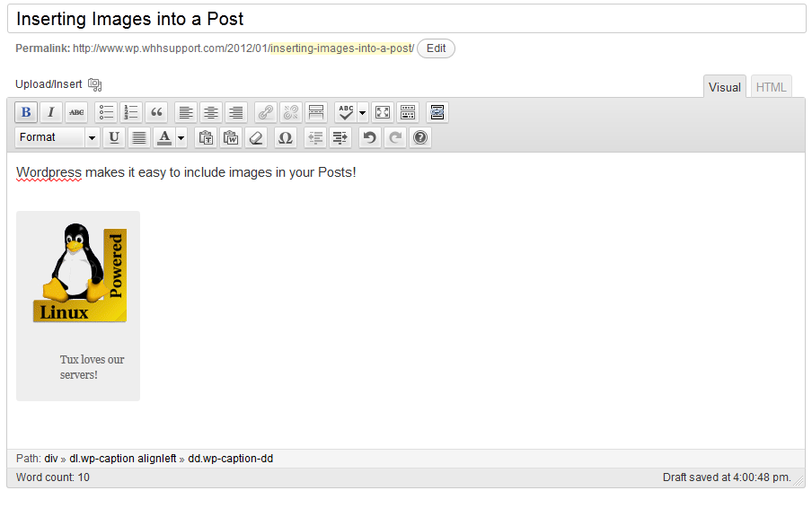Viewport: 812px width, 508px height.
Task: Open the editor help icon
Action: 419,137
